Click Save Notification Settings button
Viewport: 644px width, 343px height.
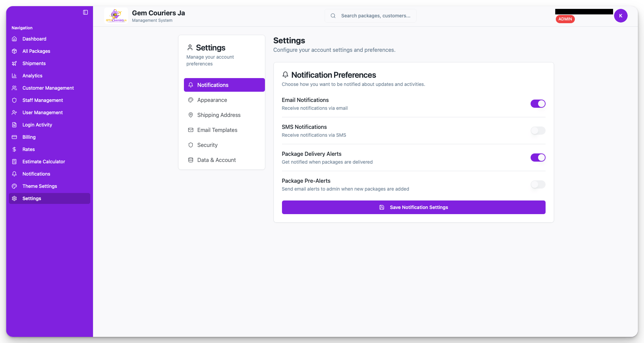click(413, 207)
